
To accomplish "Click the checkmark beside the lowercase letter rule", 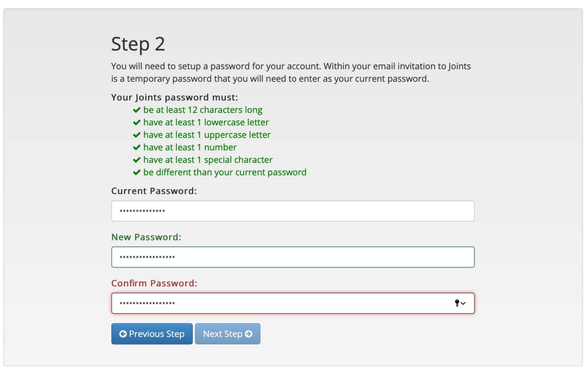I will point(136,123).
